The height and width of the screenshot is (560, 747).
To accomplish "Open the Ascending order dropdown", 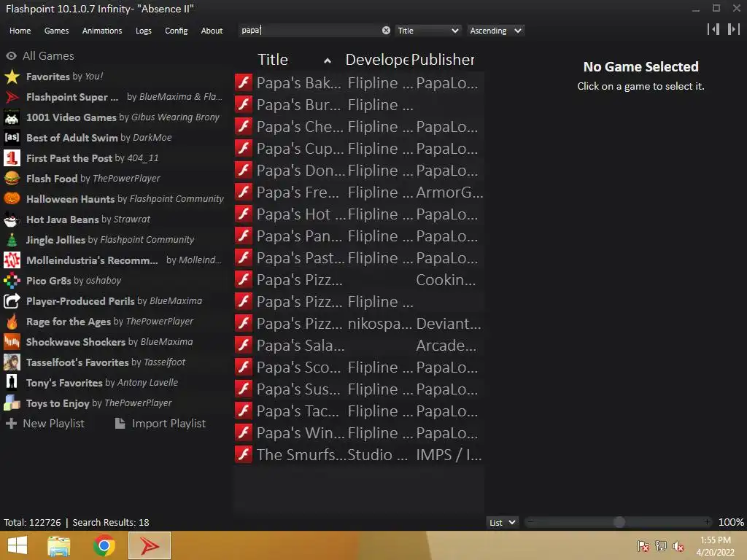I will pyautogui.click(x=495, y=31).
